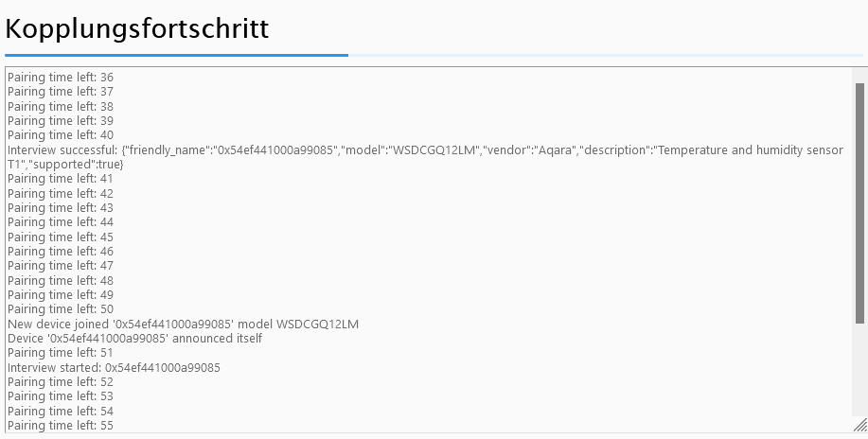Click 'Pairing time left: 48' line
This screenshot has height=439, width=868.
tap(61, 281)
